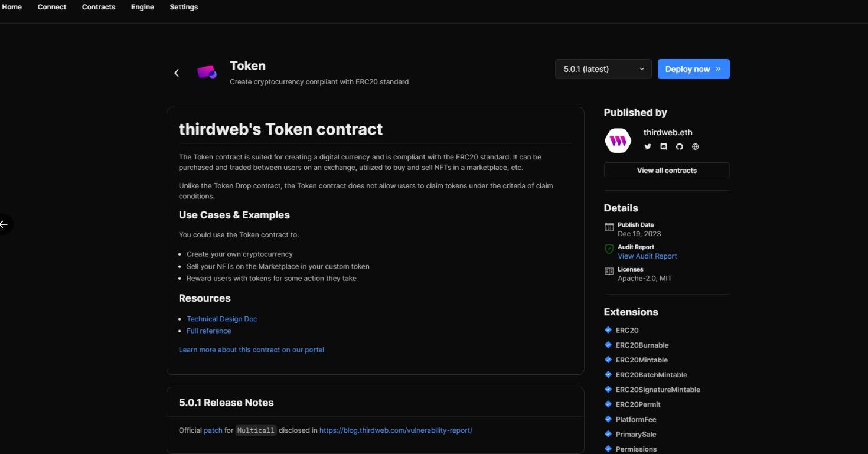Open the ERC20BatchMintable extension link
Screen dimensions: 868x454
tap(651, 374)
